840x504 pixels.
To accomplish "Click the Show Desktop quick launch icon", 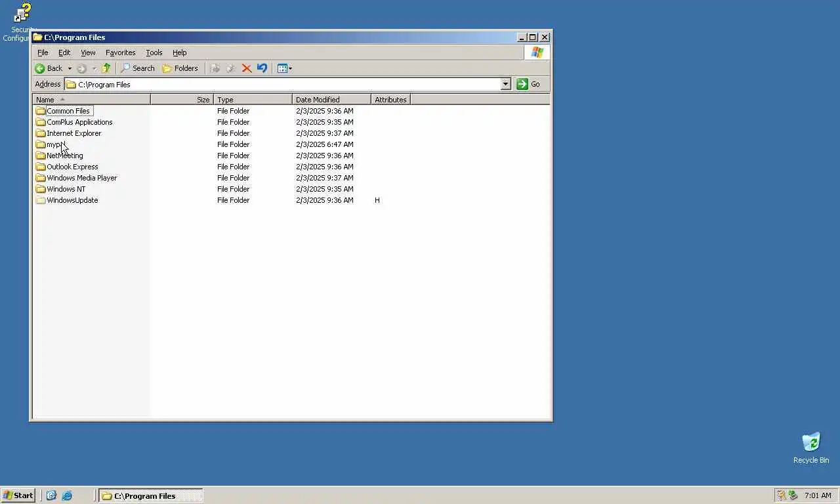I will [51, 495].
